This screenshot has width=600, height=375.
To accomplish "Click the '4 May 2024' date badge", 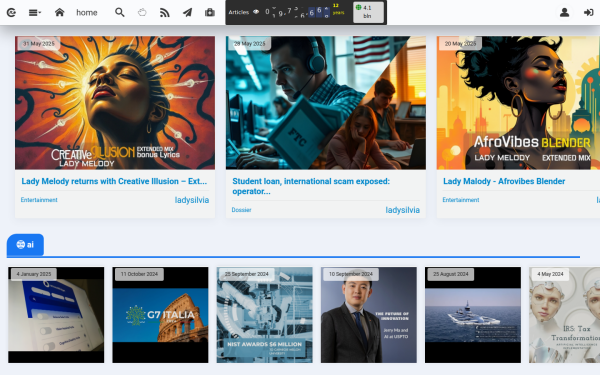I will click(x=550, y=274).
